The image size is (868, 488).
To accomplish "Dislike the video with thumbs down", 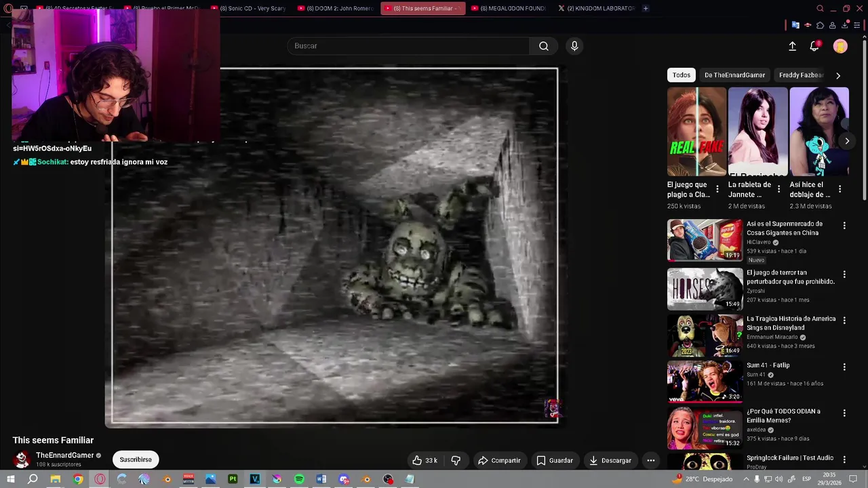I will (456, 460).
